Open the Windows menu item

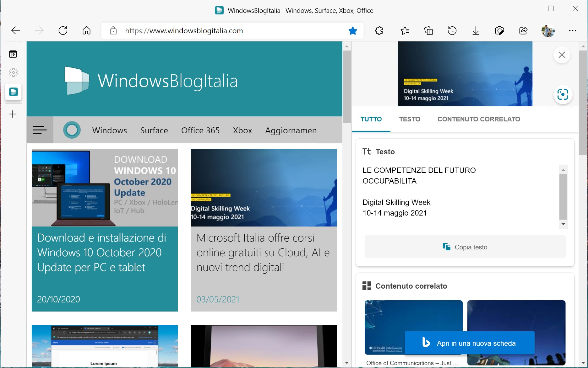pos(110,130)
